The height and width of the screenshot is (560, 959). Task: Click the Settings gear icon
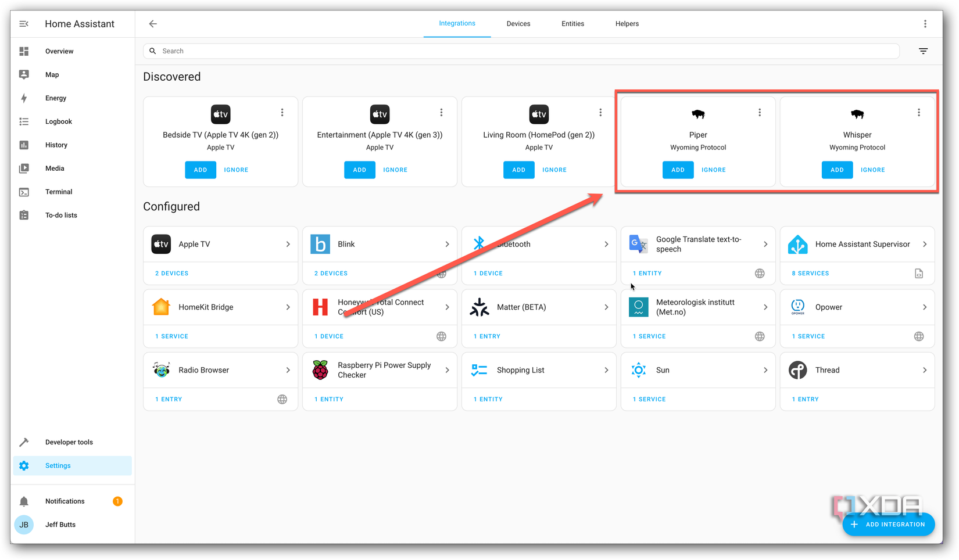pyautogui.click(x=24, y=465)
